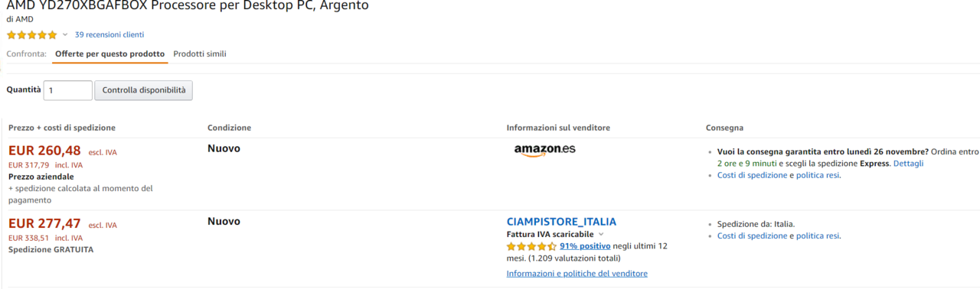Open Costi di spedizione for amazon.es offer
The width and height of the screenshot is (980, 289).
(753, 175)
